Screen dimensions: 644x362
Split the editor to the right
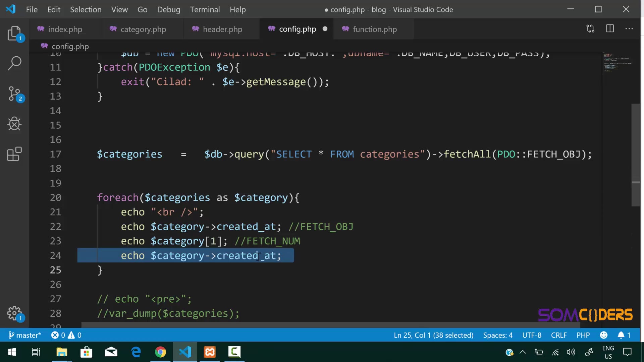coord(610,29)
